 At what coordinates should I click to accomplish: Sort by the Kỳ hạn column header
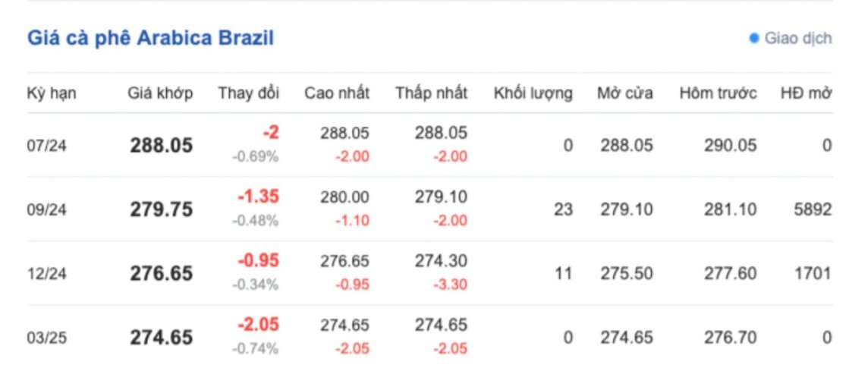tap(52, 93)
